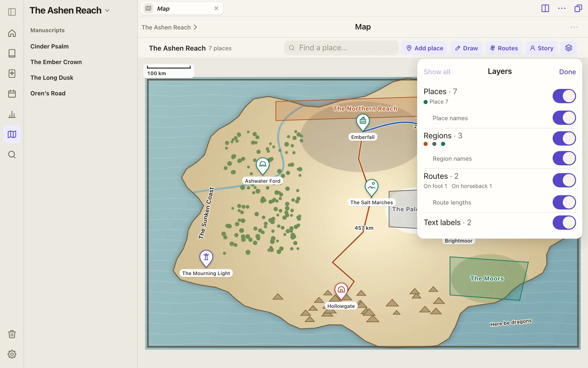Click the split view icon top right
Screen dimensions: 588x368
pyautogui.click(x=545, y=8)
